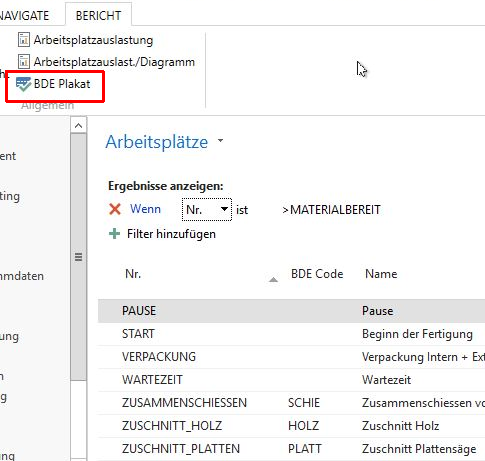Screen dimensions: 485x461
Task: Sort by the Nr. column ascending arrow
Action: tap(273, 279)
